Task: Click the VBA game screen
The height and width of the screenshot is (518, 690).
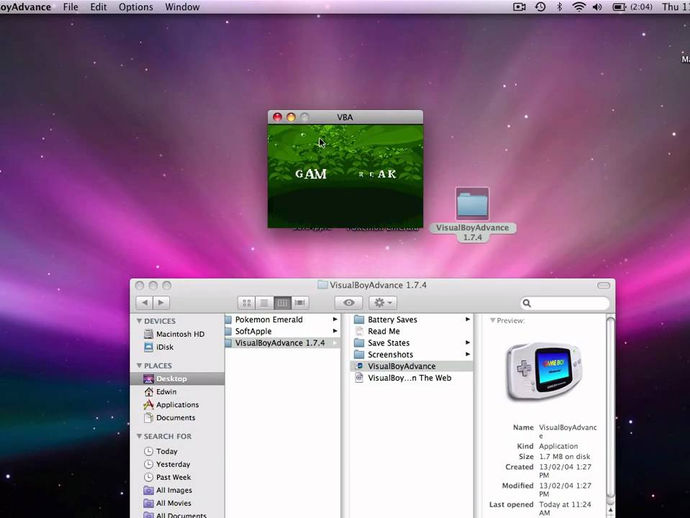Action: coord(345,176)
